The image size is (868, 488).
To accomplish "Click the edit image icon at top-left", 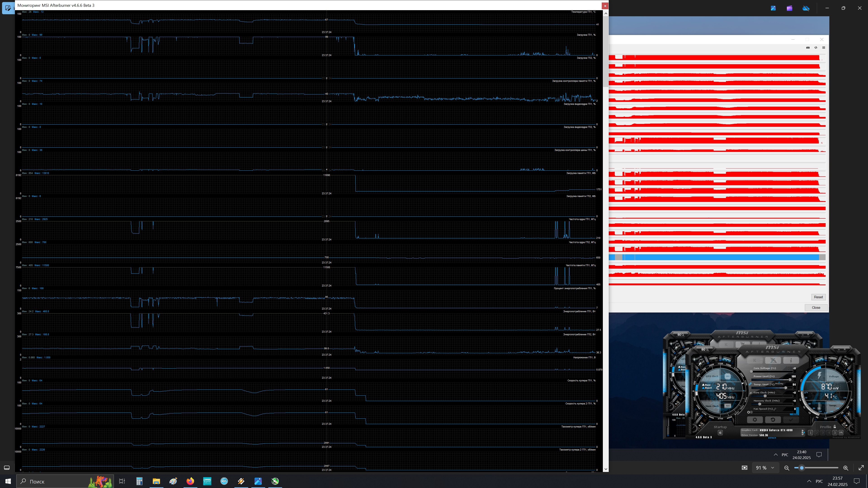I will (8, 8).
